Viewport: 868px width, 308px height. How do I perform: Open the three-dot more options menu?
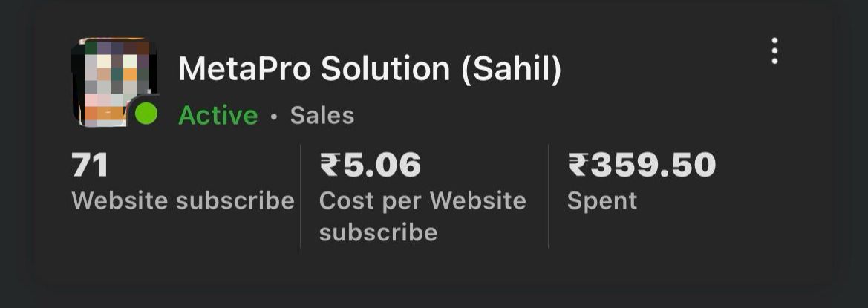pos(774,51)
